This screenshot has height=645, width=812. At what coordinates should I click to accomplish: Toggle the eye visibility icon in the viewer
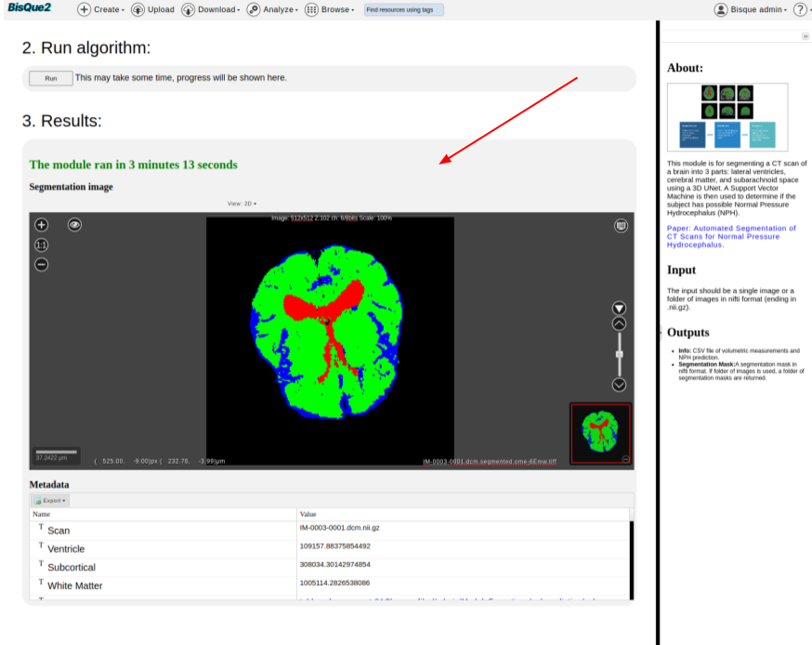pyautogui.click(x=74, y=225)
